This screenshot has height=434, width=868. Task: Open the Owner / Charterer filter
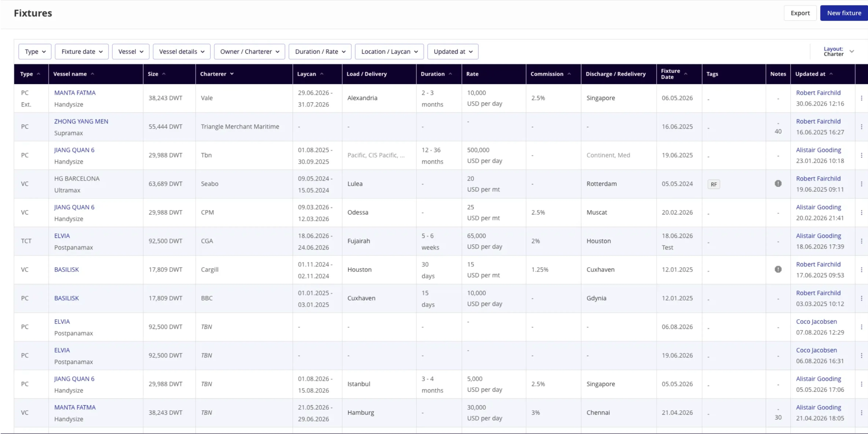250,52
